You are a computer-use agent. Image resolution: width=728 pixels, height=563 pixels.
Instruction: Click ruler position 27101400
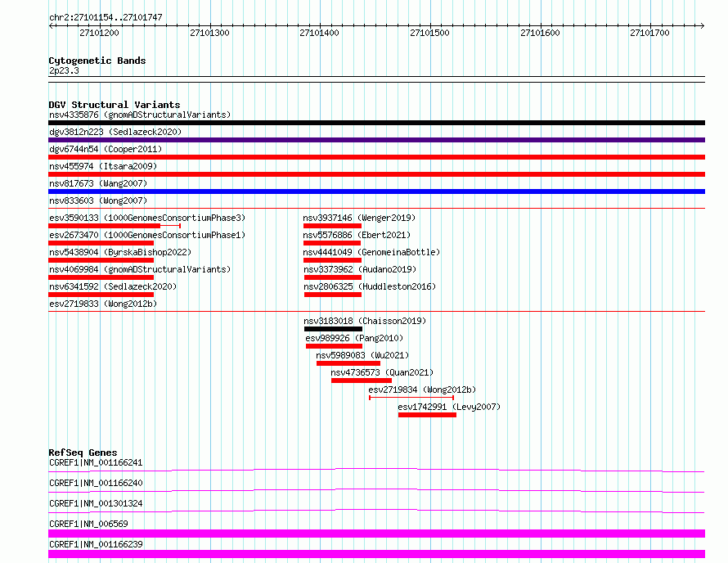[320, 33]
